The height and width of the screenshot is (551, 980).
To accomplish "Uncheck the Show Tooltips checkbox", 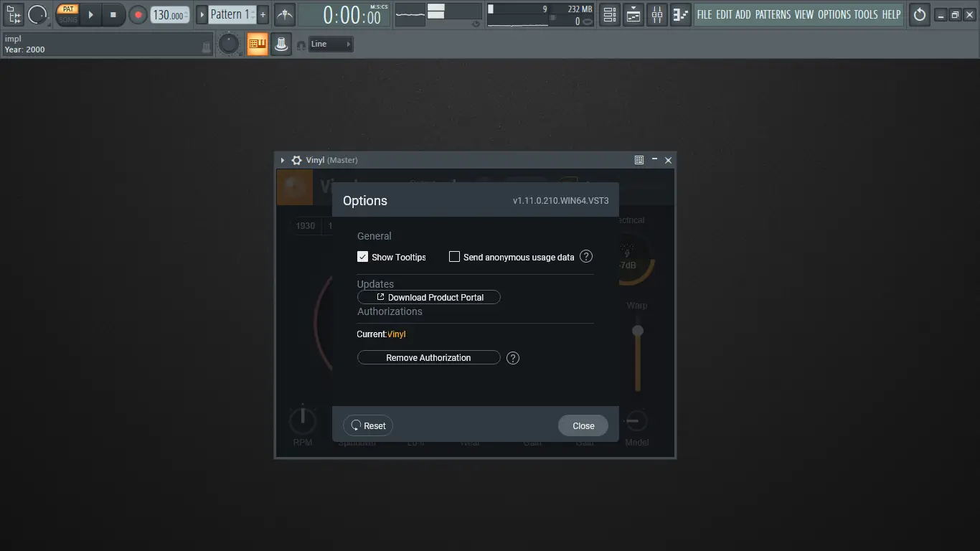I will click(x=363, y=257).
